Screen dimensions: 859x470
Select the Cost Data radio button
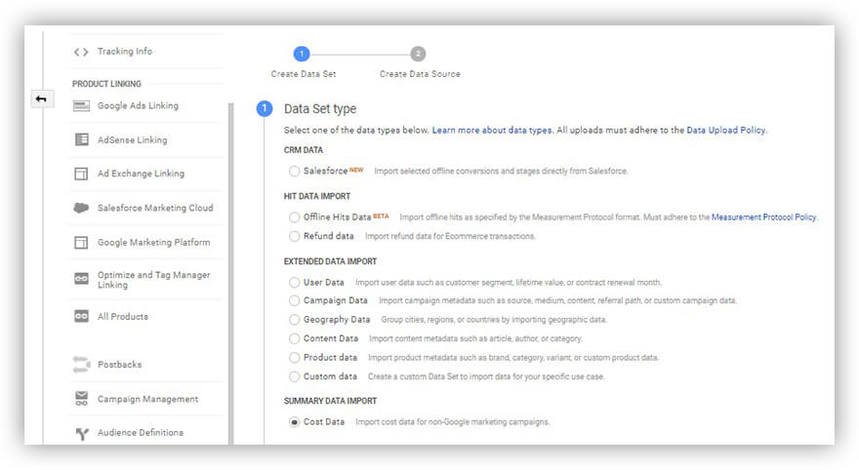pos(294,422)
